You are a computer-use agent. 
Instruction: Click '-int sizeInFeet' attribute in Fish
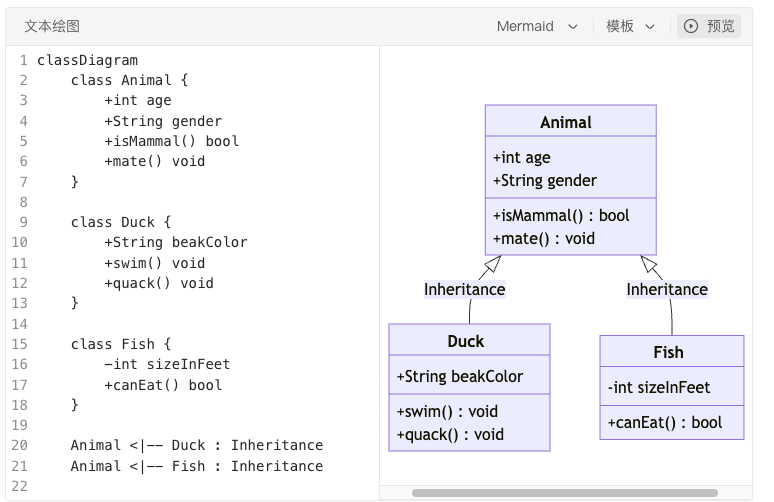(x=658, y=387)
